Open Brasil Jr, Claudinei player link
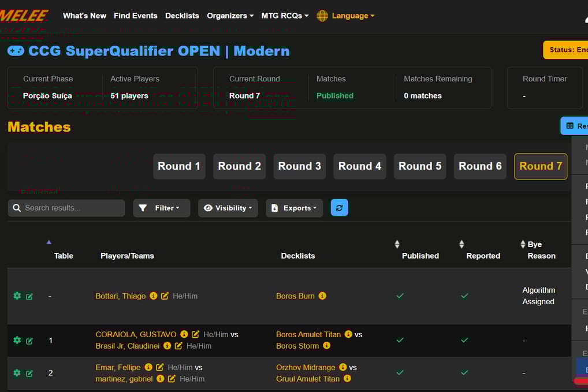Image resolution: width=588 pixels, height=392 pixels. pyautogui.click(x=128, y=346)
